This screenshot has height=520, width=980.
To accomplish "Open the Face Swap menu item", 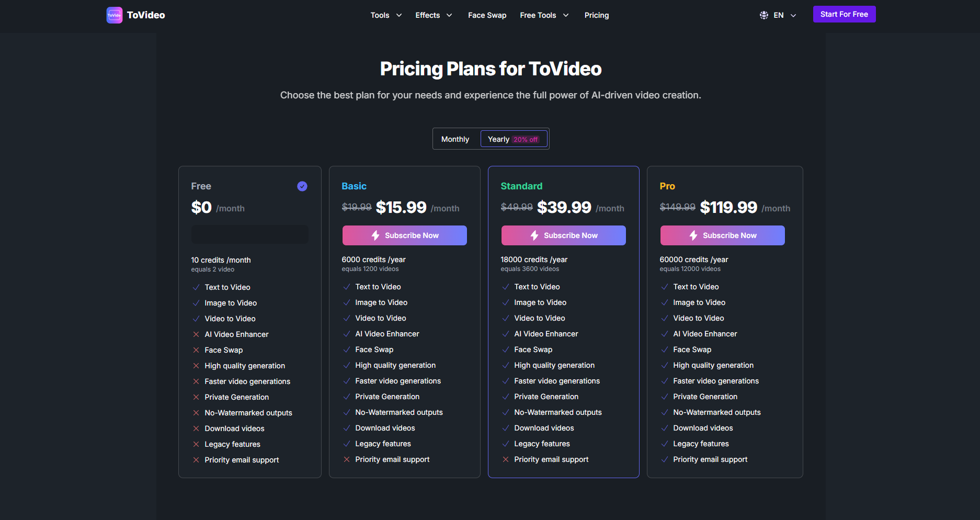I will [487, 15].
